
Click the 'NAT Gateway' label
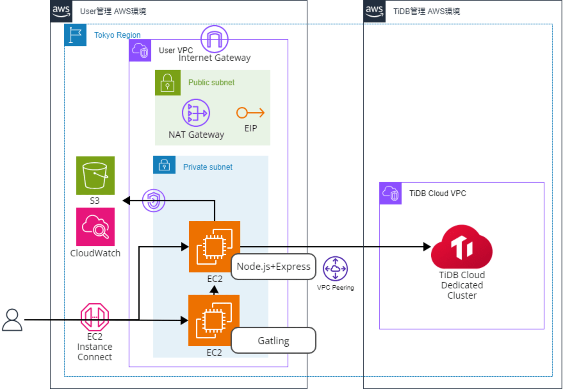pos(196,134)
